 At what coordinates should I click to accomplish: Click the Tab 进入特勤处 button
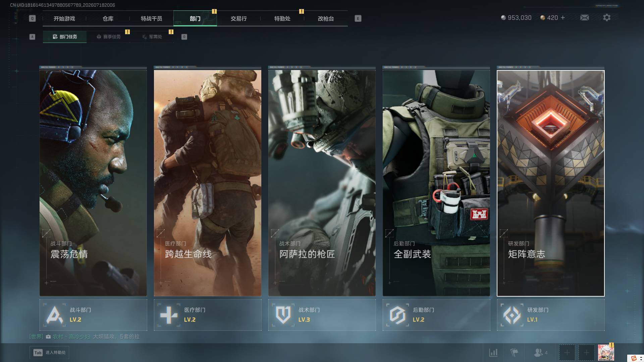click(x=49, y=352)
